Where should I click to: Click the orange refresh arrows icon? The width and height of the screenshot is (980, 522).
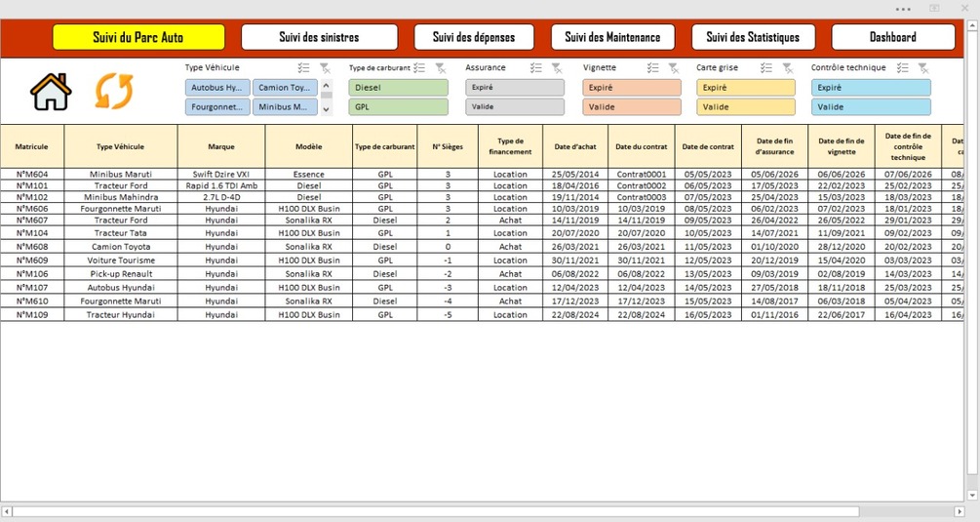[114, 92]
